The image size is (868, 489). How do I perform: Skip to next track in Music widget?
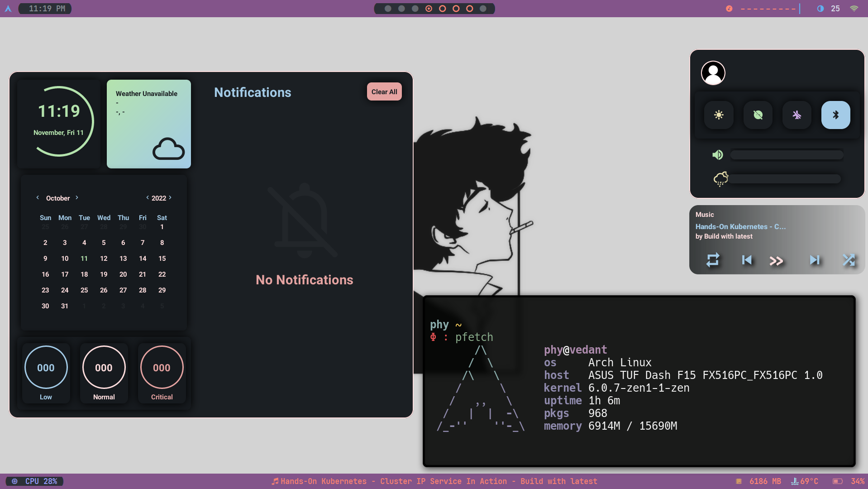[x=815, y=260]
